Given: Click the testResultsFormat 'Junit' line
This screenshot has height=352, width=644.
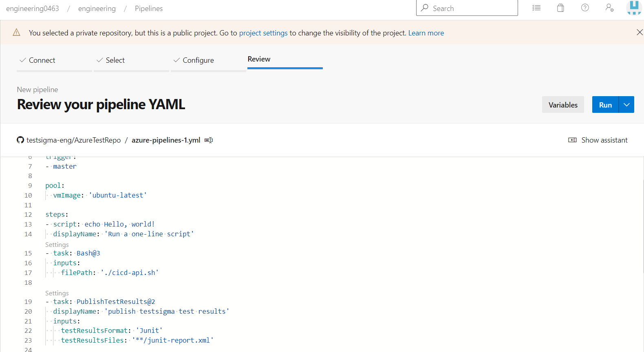Looking at the screenshot, I should pyautogui.click(x=112, y=330).
